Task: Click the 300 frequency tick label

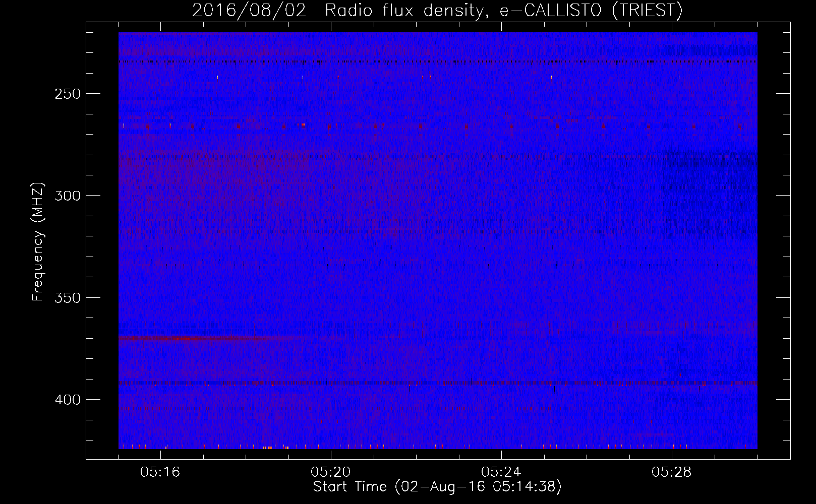Action: point(68,196)
